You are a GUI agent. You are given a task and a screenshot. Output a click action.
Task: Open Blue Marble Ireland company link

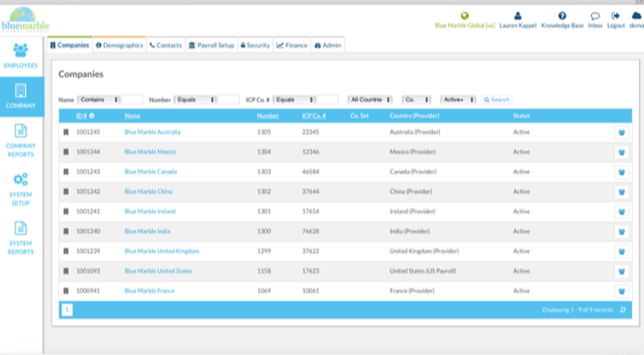(150, 212)
